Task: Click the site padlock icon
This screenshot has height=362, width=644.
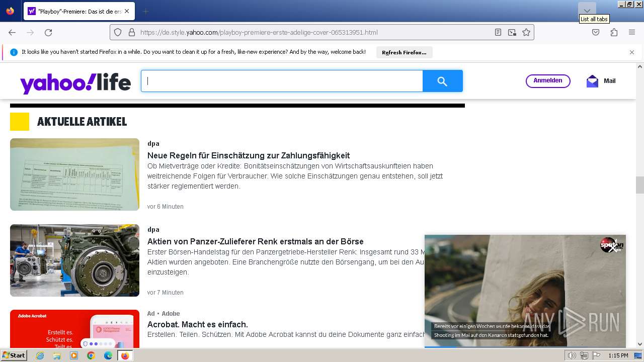Action: (x=132, y=32)
